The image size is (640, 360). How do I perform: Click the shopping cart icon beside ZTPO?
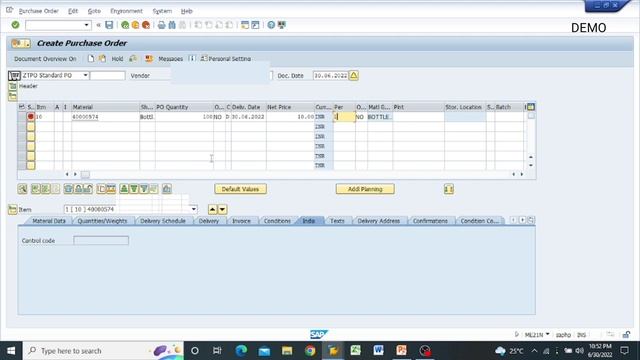click(14, 76)
